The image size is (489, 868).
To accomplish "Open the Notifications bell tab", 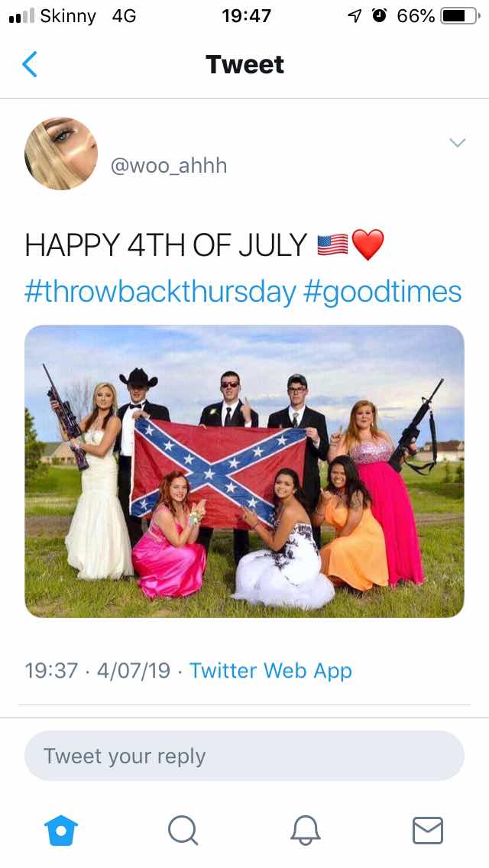I will [x=306, y=831].
